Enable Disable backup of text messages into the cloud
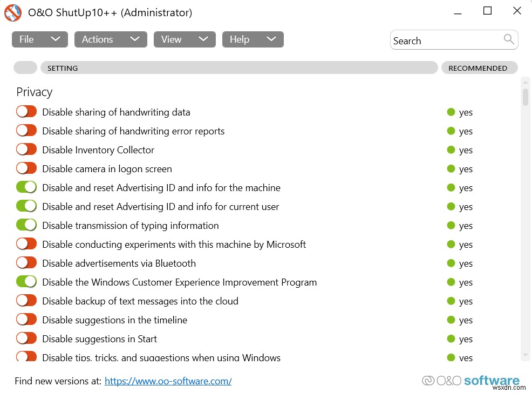 pyautogui.click(x=26, y=300)
